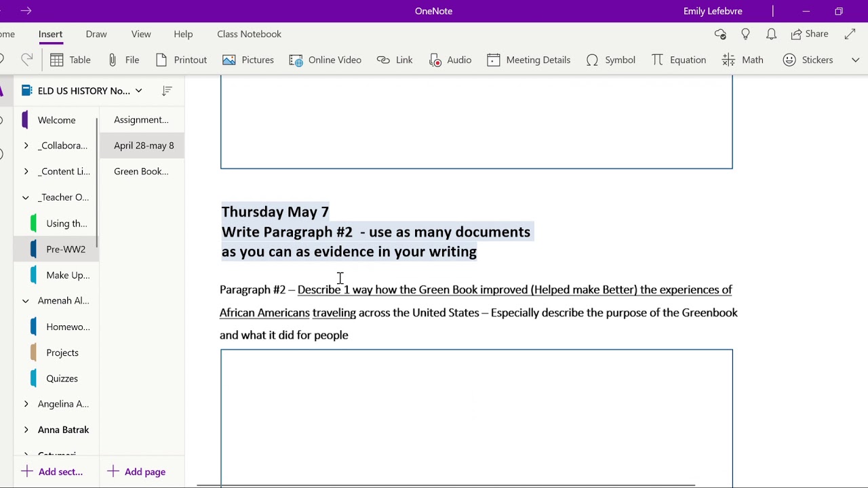Open the sync status cloud icon

coord(720,34)
